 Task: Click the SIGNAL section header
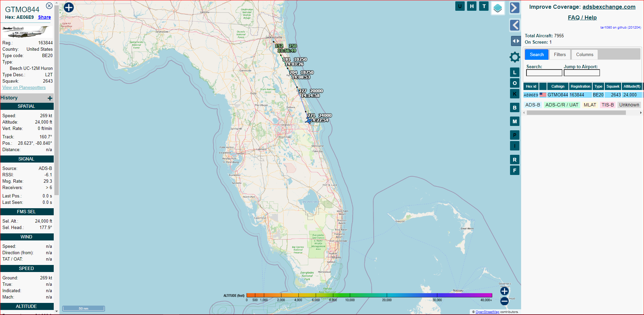(27, 159)
